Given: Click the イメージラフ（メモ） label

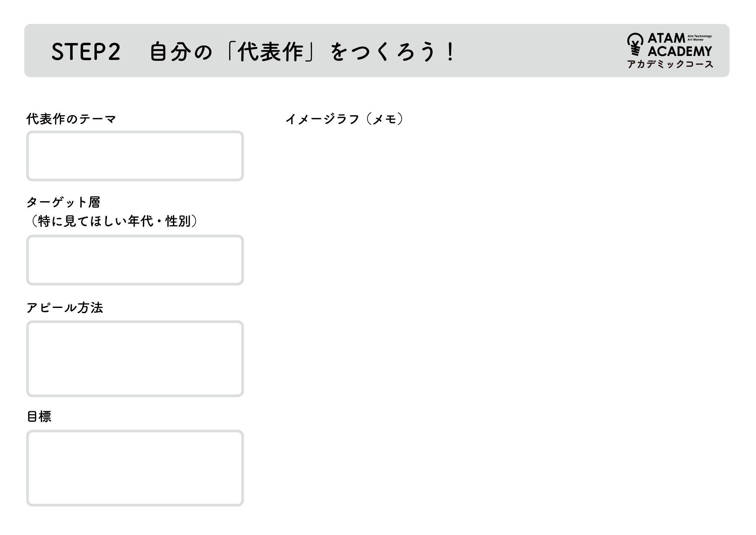Looking at the screenshot, I should pos(345,119).
